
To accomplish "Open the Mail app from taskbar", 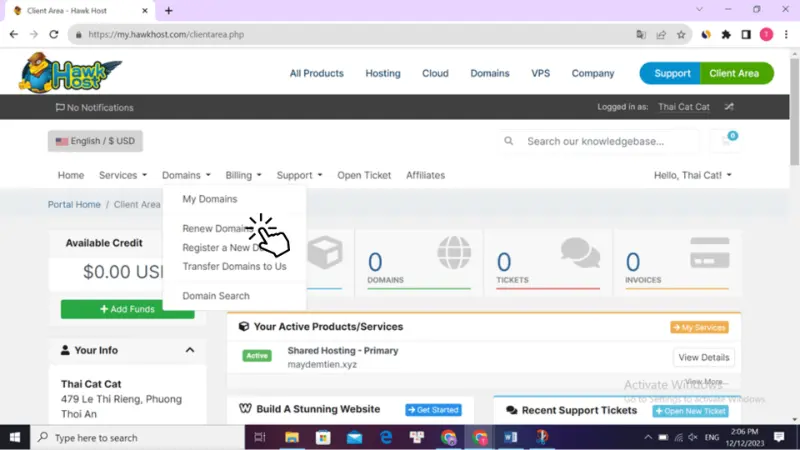I will click(x=355, y=437).
